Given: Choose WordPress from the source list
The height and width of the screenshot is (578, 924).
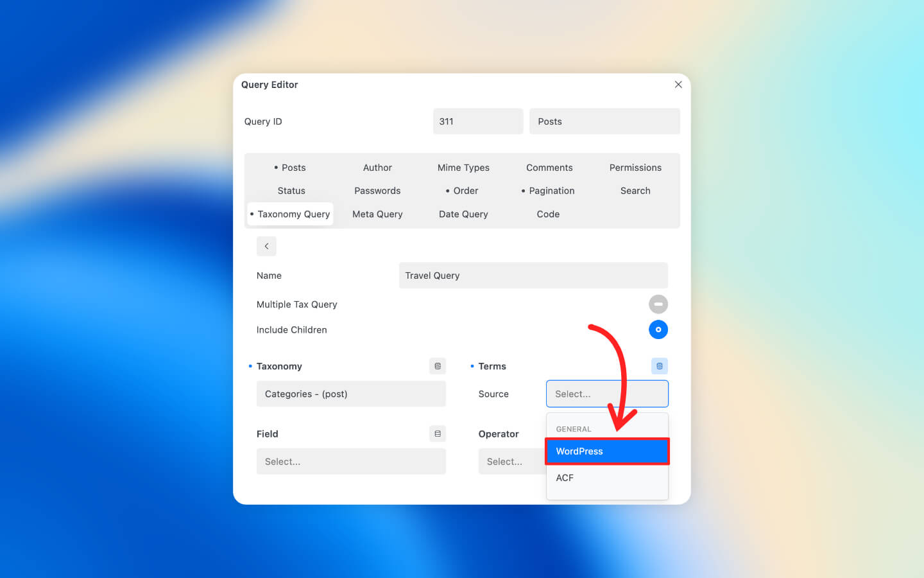Looking at the screenshot, I should pos(606,451).
